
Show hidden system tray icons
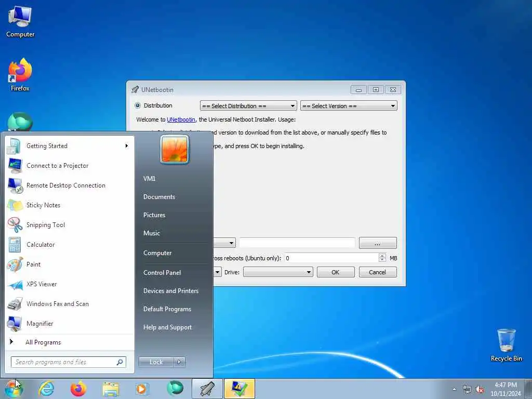tap(455, 390)
